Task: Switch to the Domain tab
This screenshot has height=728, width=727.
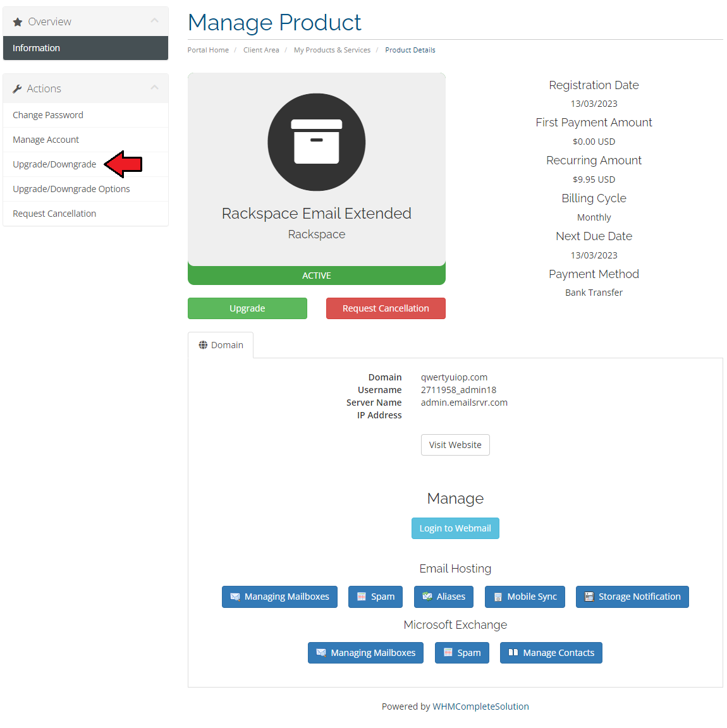Action: pos(221,345)
